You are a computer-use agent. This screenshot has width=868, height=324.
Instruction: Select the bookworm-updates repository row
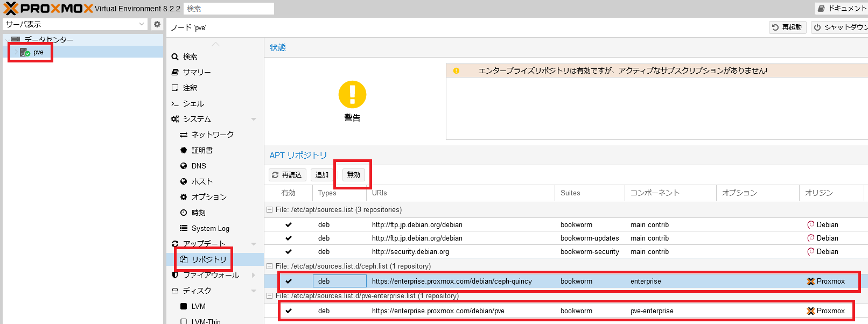click(566, 238)
